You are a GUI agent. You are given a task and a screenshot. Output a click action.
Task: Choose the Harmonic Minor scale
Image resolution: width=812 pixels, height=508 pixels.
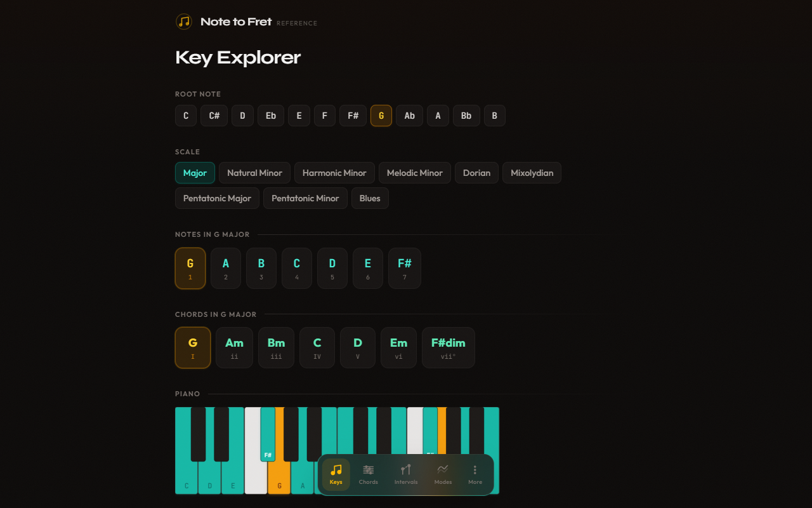tap(334, 173)
